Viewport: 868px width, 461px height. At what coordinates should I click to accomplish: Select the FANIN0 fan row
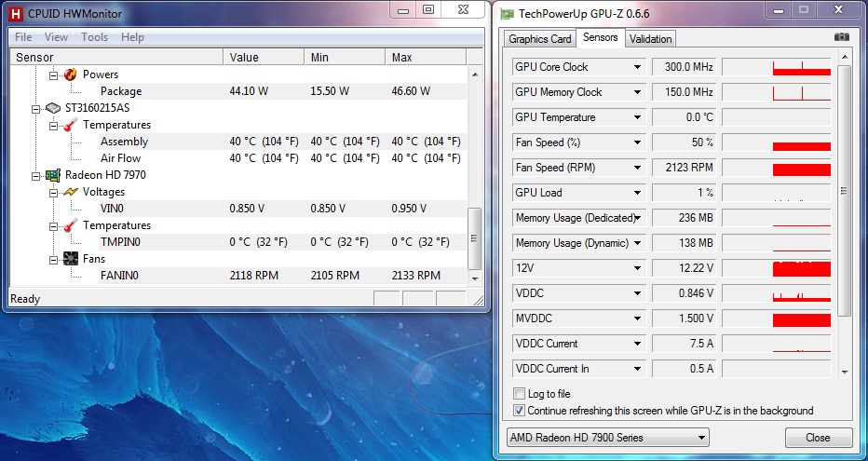pyautogui.click(x=282, y=276)
